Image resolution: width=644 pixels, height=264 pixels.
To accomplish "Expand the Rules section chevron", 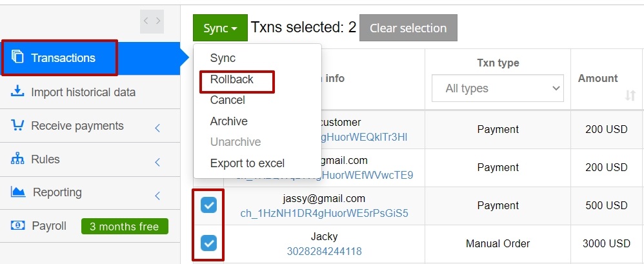I will (157, 162).
